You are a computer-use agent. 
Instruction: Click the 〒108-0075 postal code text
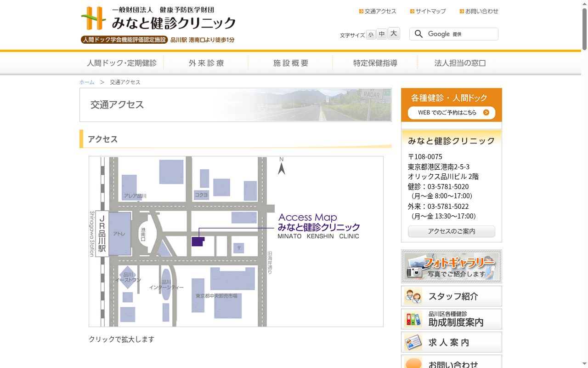point(425,157)
